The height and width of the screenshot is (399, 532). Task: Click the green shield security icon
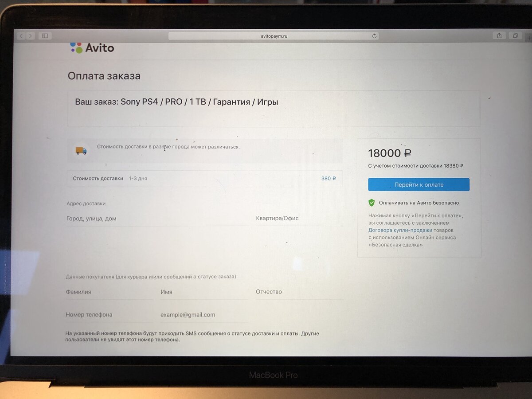coord(372,203)
